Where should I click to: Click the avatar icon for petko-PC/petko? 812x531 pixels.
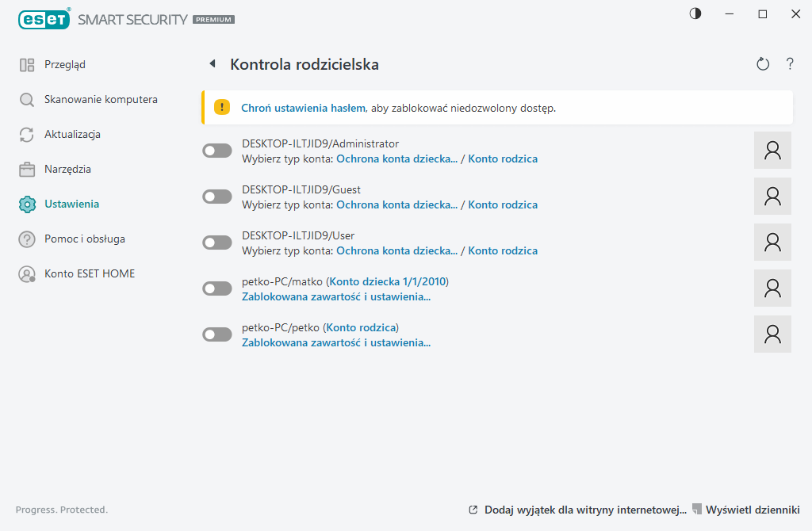tap(772, 334)
